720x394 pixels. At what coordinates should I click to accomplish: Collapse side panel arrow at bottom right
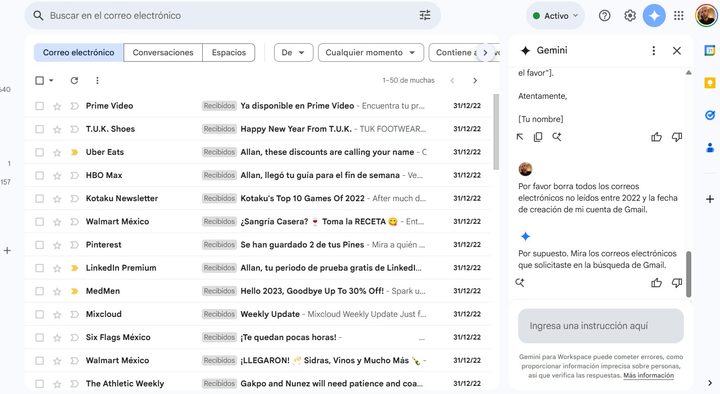[710, 383]
